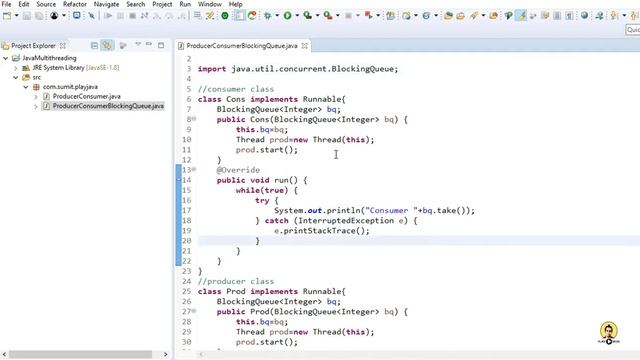Click the black circle toolbar icon
The height and width of the screenshot is (360, 640).
[x=54, y=16]
